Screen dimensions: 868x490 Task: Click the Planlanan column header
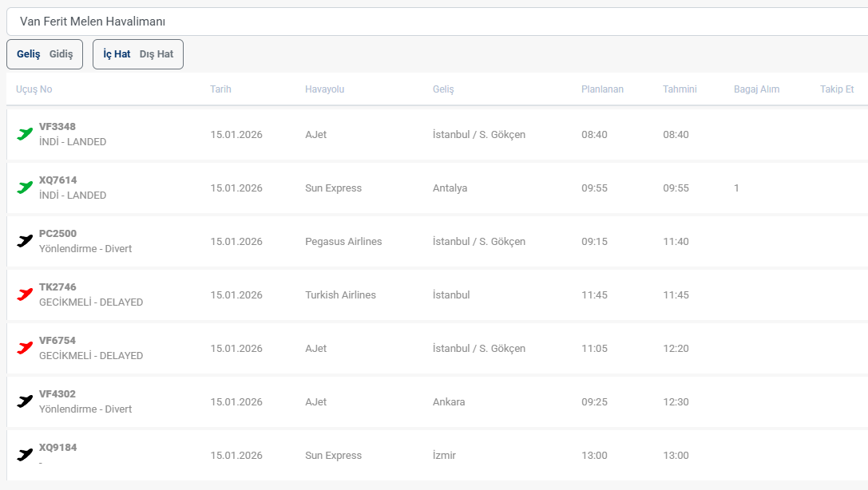[x=602, y=89]
